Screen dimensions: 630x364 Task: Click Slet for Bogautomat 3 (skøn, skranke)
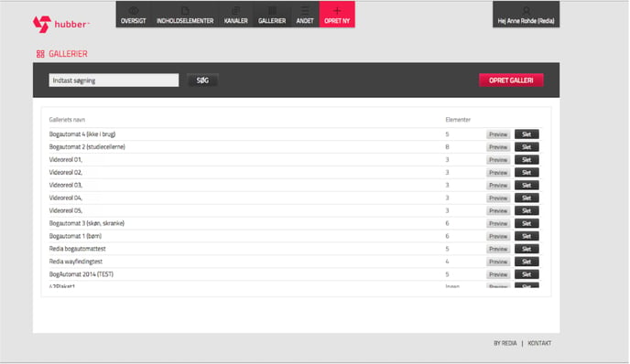tap(527, 223)
